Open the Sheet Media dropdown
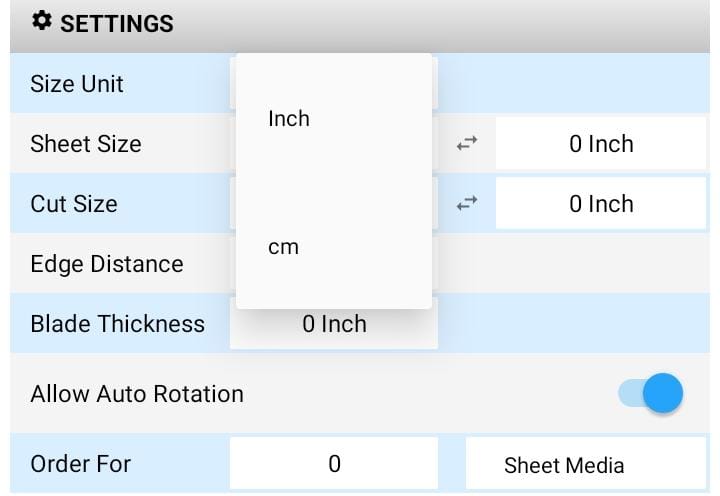 586,464
